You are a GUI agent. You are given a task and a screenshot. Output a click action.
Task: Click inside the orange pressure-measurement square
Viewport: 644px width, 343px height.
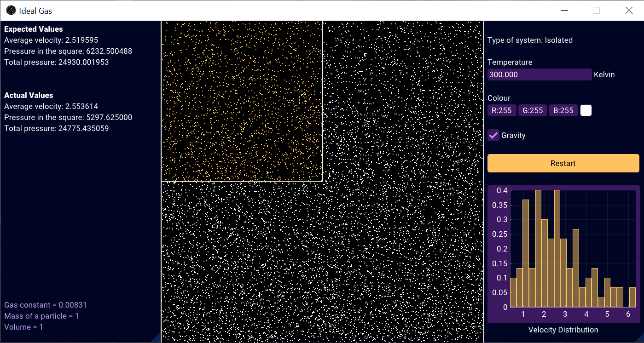tap(242, 99)
